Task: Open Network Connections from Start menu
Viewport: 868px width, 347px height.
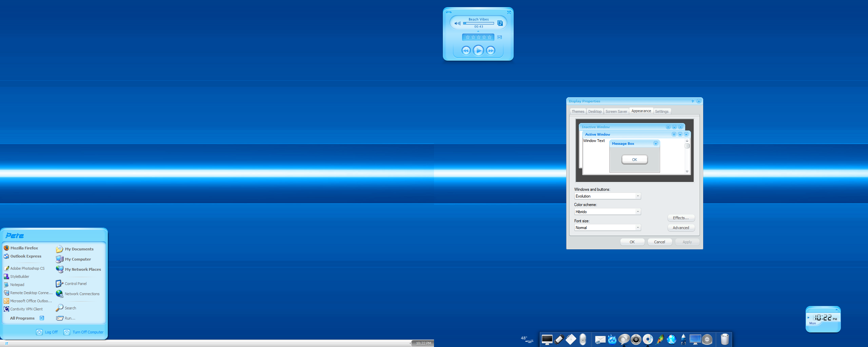Action: [x=78, y=294]
